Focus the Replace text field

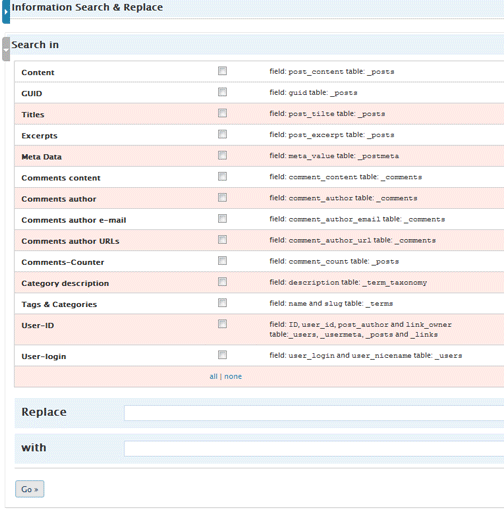tap(314, 413)
